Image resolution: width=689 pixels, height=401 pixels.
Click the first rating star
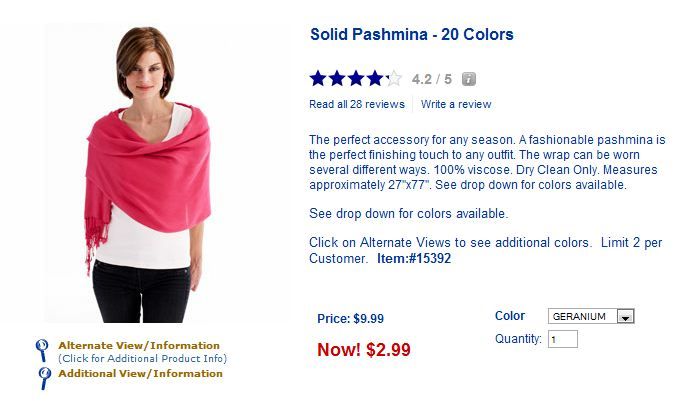click(x=318, y=78)
